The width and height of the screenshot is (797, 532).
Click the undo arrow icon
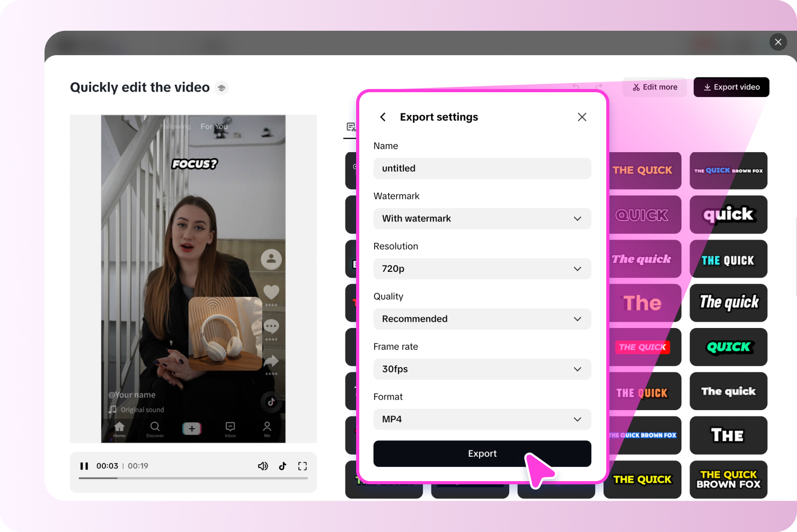point(576,87)
